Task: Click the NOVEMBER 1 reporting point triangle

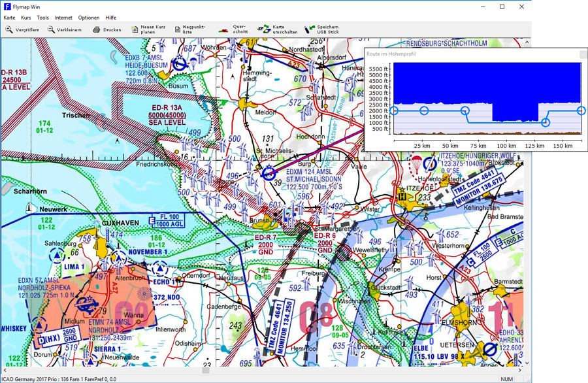Action: tap(120, 258)
